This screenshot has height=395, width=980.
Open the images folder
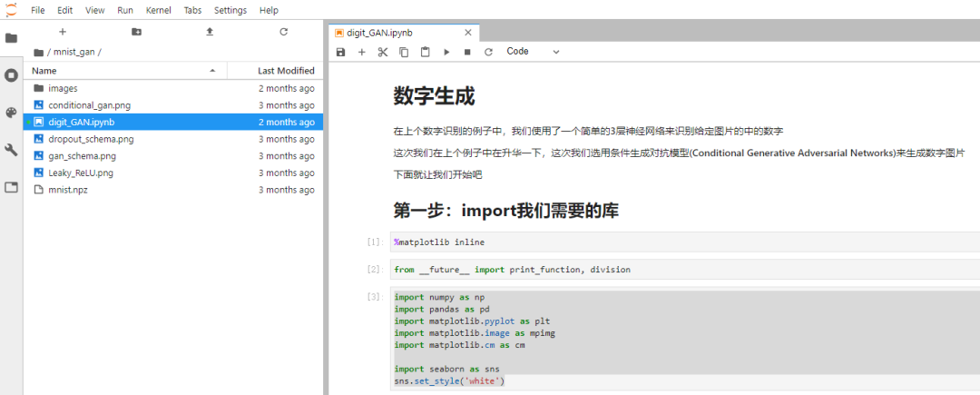click(x=63, y=88)
